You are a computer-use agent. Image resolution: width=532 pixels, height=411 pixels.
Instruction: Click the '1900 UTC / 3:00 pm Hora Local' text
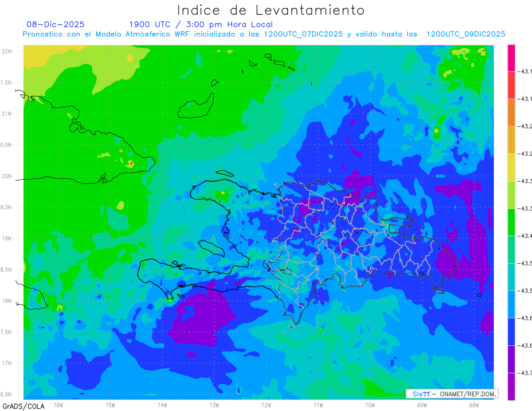point(201,24)
